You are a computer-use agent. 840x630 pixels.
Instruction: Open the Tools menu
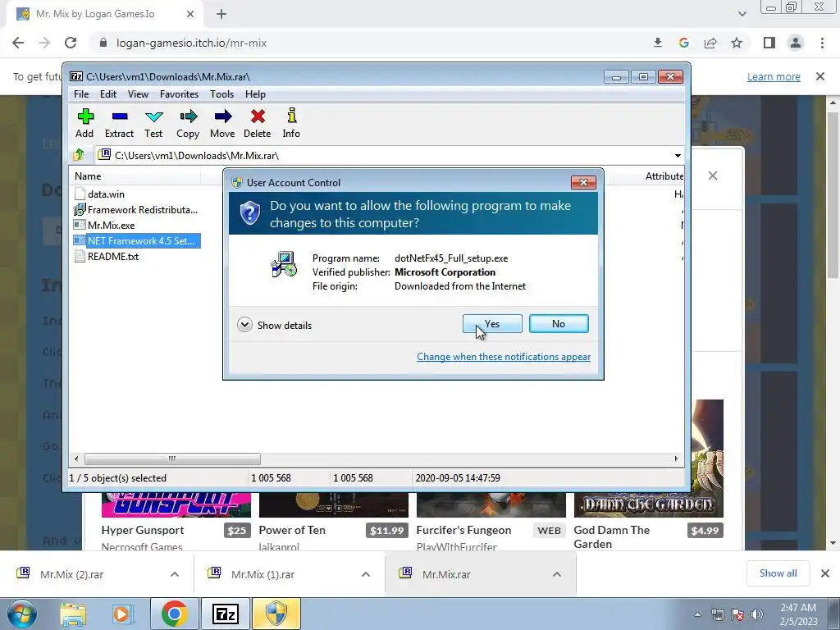point(221,94)
